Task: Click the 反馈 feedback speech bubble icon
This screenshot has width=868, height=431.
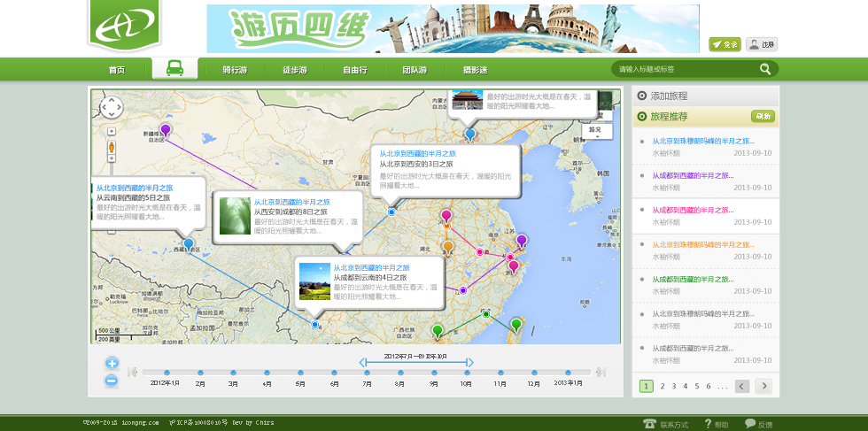Action: (x=750, y=424)
